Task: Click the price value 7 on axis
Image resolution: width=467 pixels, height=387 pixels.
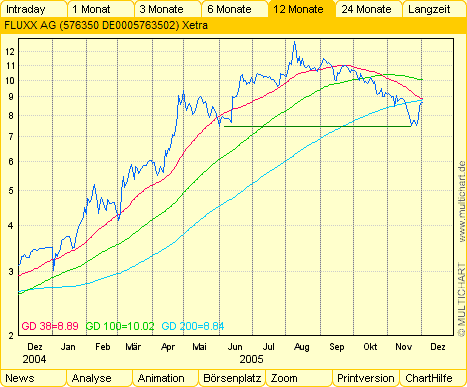Action: [x=11, y=136]
